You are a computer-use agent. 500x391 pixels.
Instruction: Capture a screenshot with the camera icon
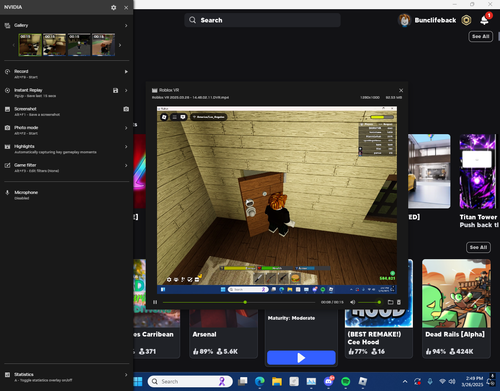(126, 109)
